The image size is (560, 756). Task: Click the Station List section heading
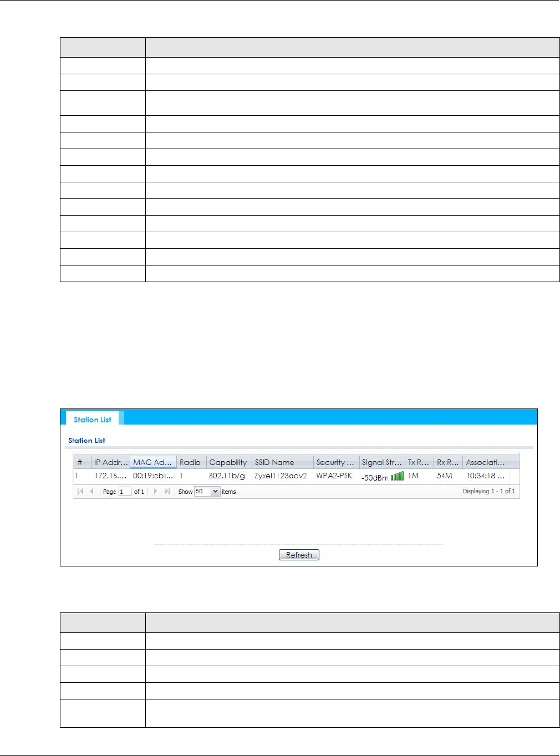pos(86,440)
